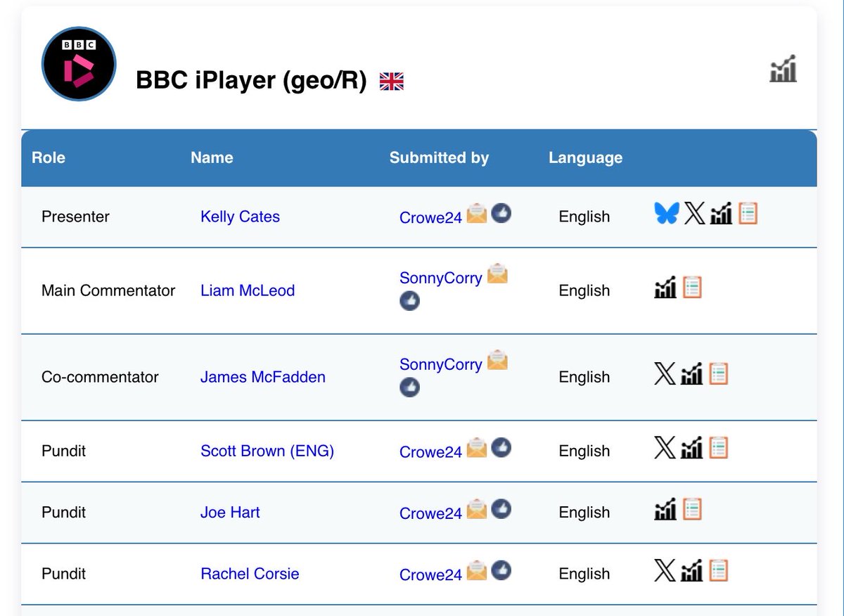
Task: Open SonnyCorry submitter link in Liam McLeod row
Action: coord(441,278)
